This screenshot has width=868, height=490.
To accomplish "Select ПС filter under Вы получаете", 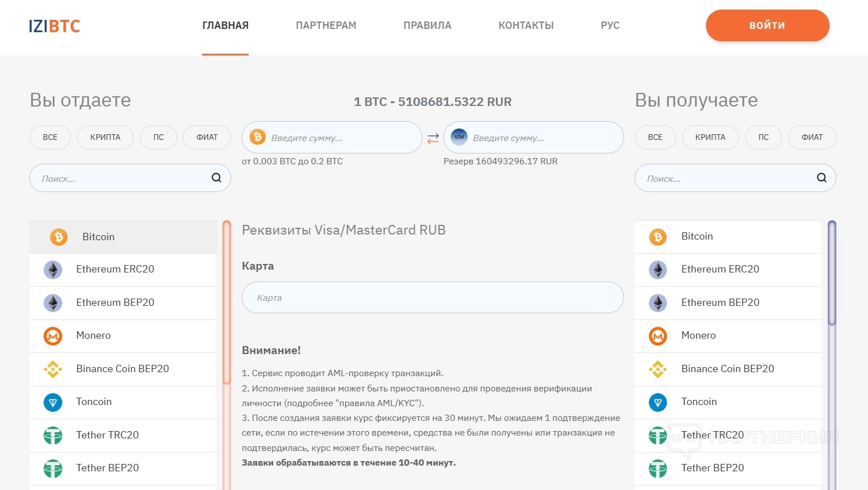I will click(x=764, y=137).
